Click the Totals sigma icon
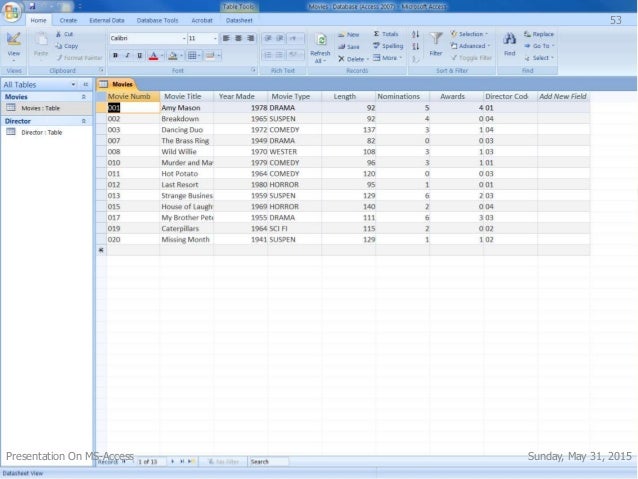638x479 pixels. point(376,34)
